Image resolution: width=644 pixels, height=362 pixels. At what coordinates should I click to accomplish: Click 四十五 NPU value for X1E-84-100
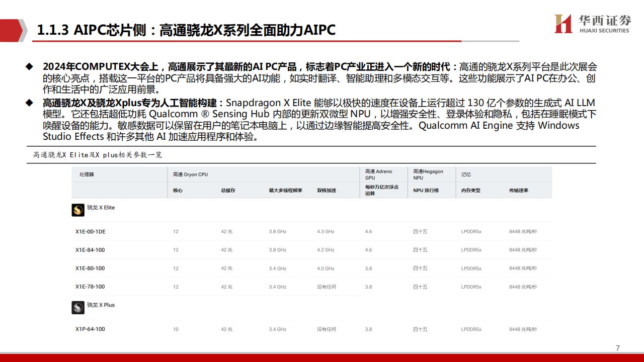coord(420,250)
